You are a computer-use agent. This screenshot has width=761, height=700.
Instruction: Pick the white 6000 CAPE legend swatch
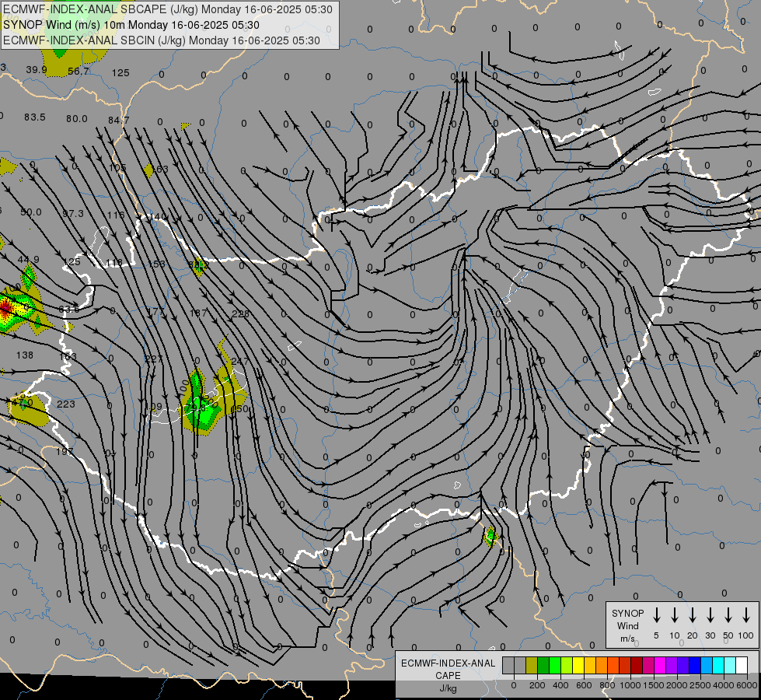[x=742, y=665]
